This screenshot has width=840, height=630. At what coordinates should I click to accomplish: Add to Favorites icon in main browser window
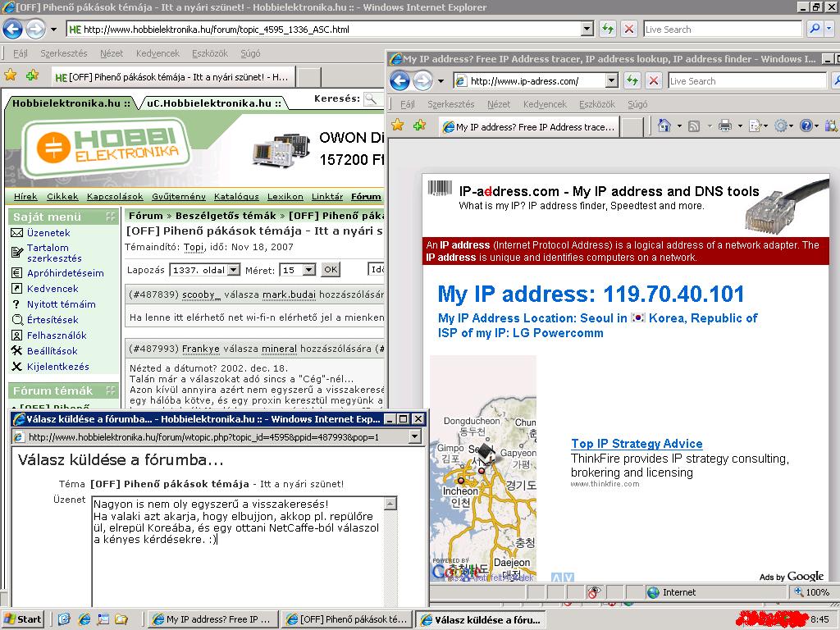click(32, 75)
